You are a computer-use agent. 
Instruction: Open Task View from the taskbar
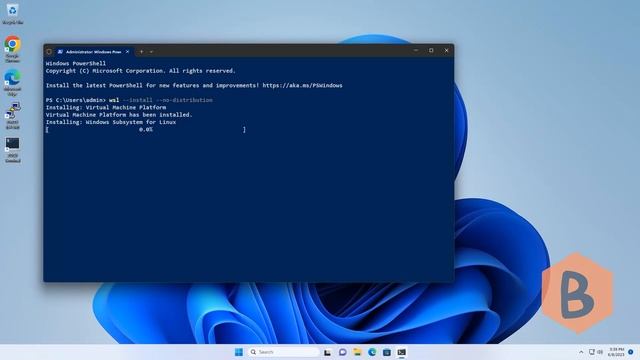coord(327,352)
